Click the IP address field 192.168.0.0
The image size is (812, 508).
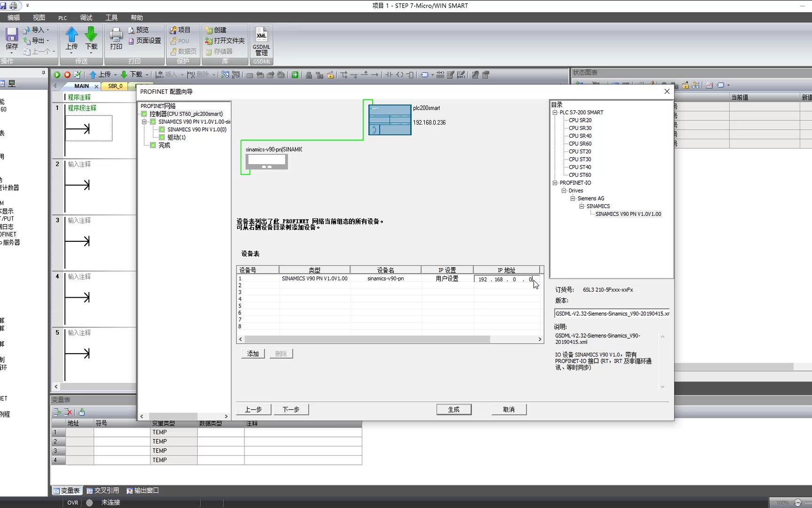(506, 279)
